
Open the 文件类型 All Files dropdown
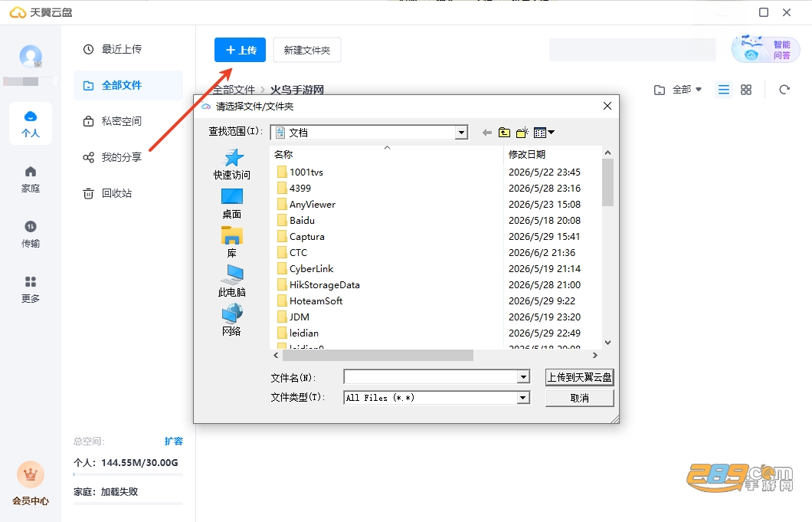523,398
